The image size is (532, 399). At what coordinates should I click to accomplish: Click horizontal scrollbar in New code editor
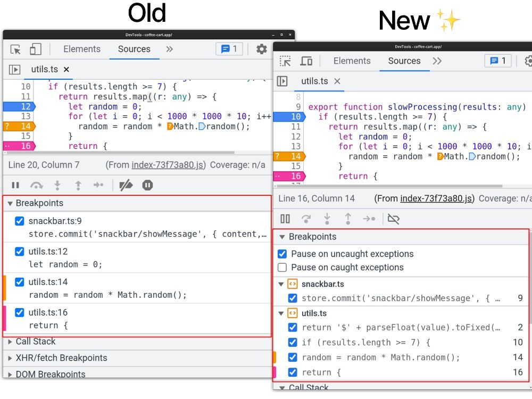389,186
